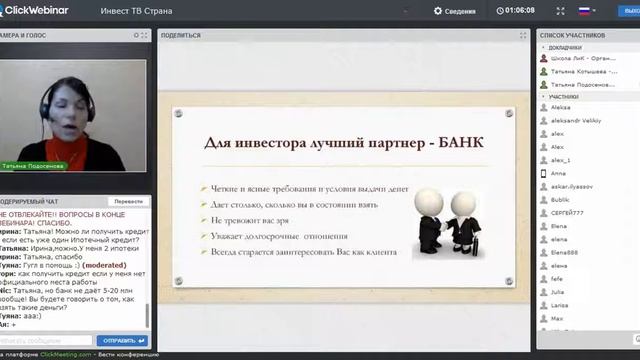Collapse the Участники group
Viewport: 640px width, 360px height.
pos(543,97)
